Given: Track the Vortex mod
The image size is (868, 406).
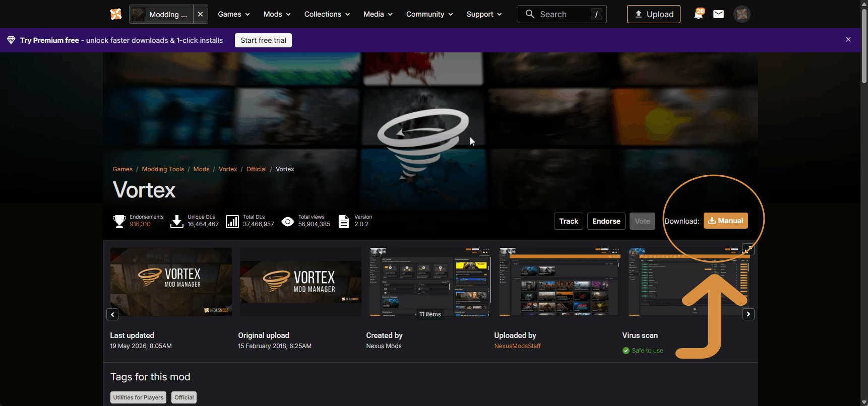Looking at the screenshot, I should tap(569, 221).
